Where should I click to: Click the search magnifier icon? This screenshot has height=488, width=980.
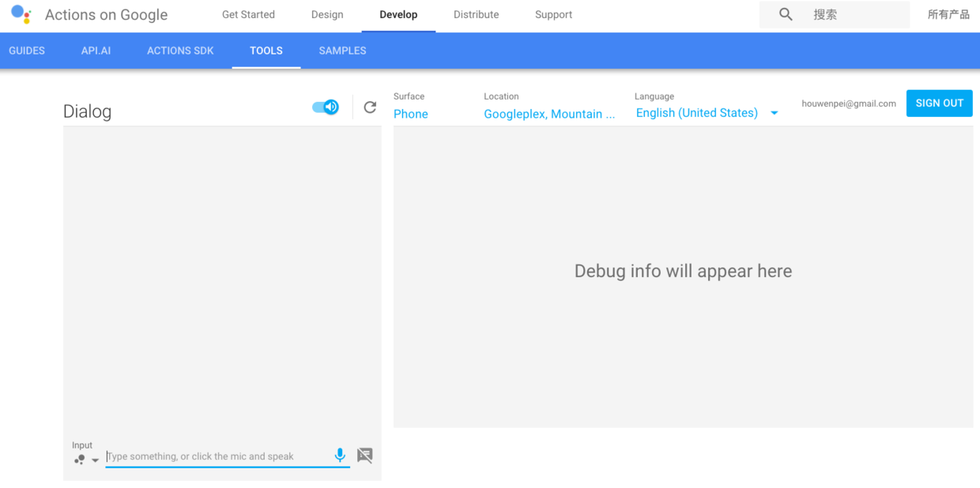pos(786,14)
